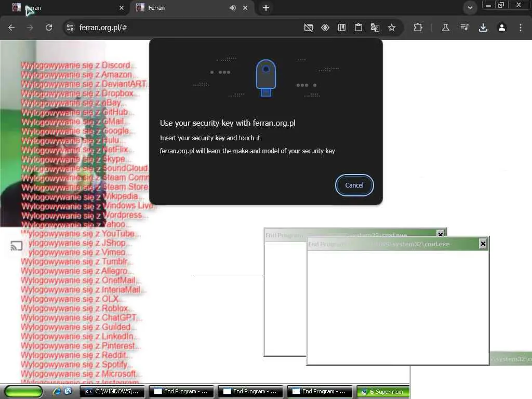Image resolution: width=532 pixels, height=399 pixels.
Task: Click the clipboard icon in address bar
Action: coord(358,28)
